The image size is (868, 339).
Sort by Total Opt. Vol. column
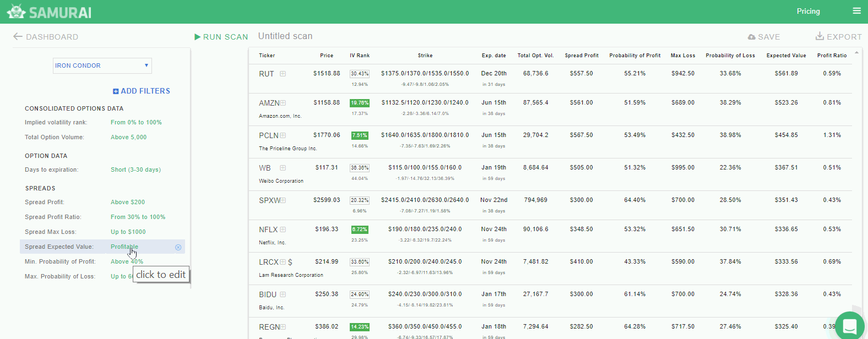point(535,56)
